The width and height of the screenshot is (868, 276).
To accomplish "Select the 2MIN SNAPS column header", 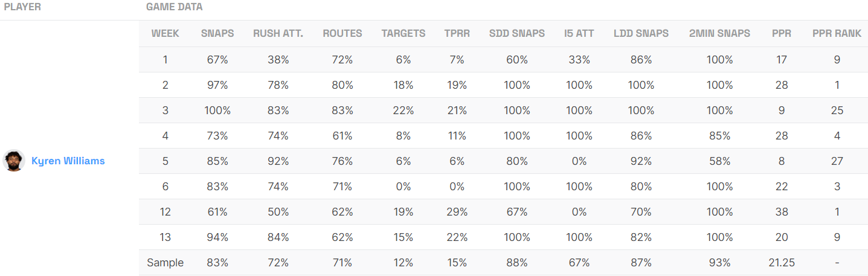I will [x=719, y=34].
